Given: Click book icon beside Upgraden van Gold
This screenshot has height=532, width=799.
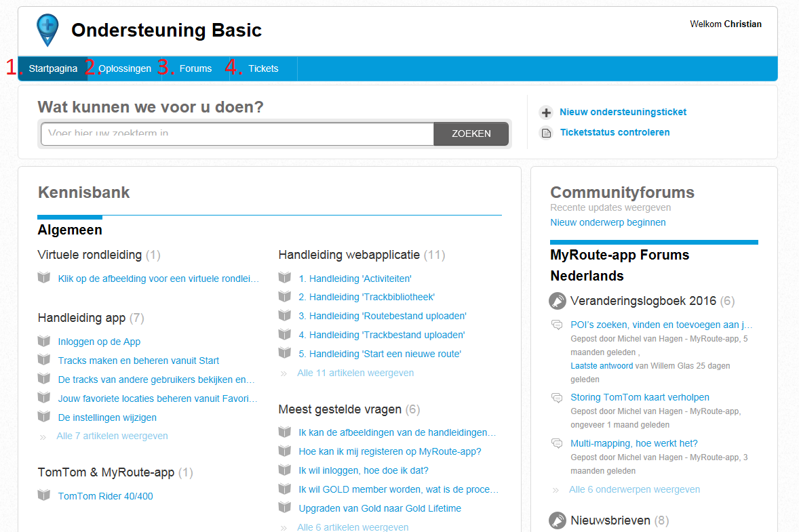Looking at the screenshot, I should pyautogui.click(x=284, y=508).
